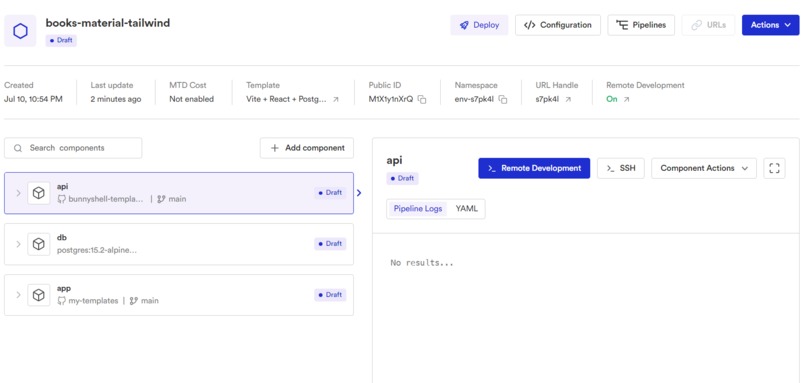806x383 pixels.
Task: Toggle fullscreen for the api panel
Action: pyautogui.click(x=774, y=168)
